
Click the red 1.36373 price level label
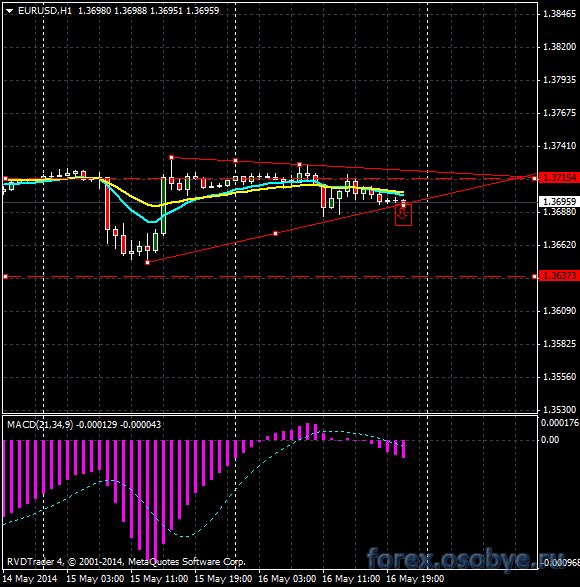[x=559, y=276]
